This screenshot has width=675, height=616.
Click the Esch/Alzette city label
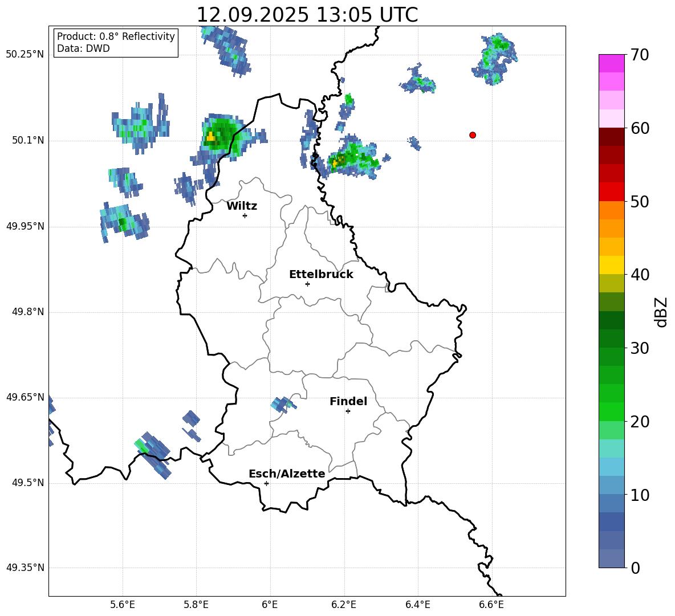[x=287, y=474]
